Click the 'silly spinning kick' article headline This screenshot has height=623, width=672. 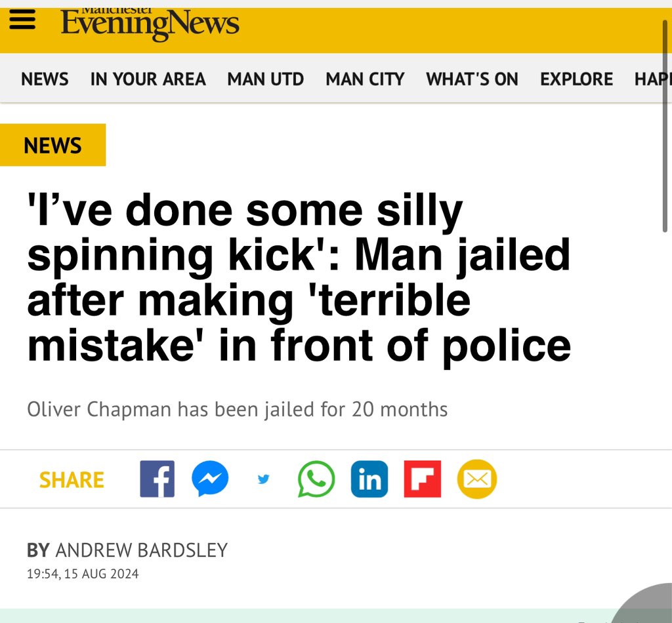pos(299,278)
